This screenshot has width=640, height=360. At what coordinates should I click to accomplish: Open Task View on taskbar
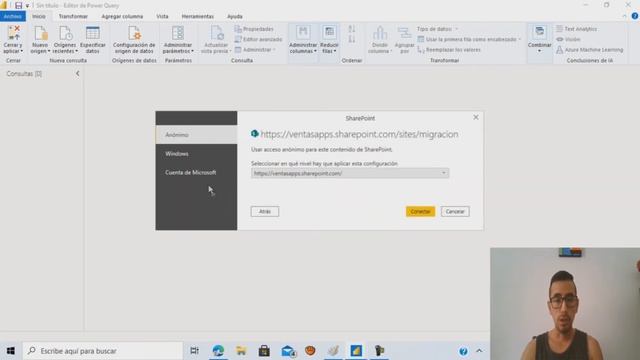click(x=195, y=351)
